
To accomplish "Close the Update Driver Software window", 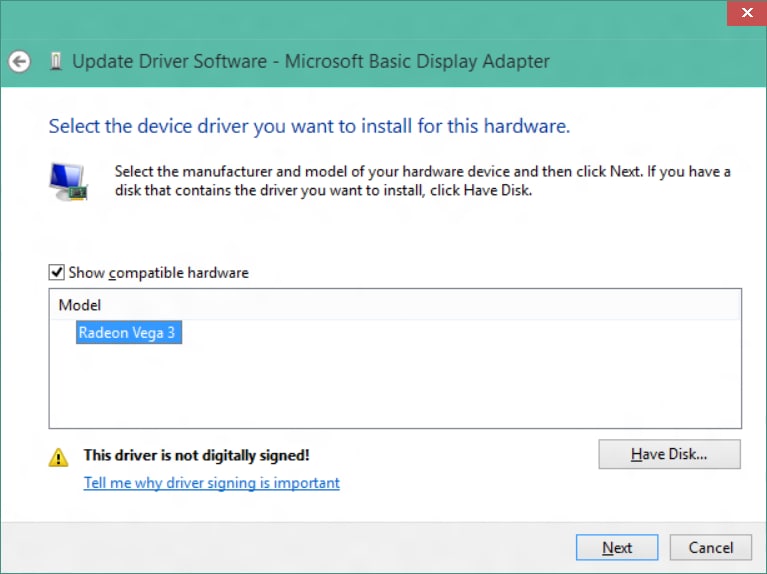I will (x=747, y=13).
